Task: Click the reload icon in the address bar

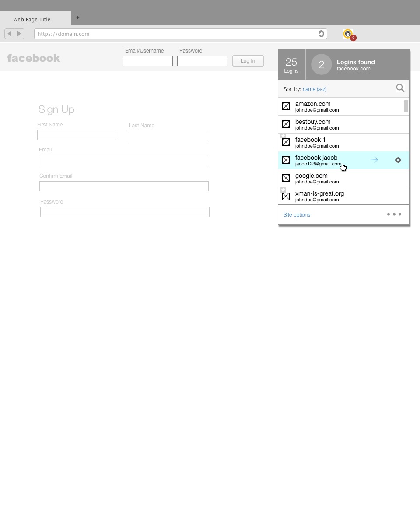Action: (321, 34)
